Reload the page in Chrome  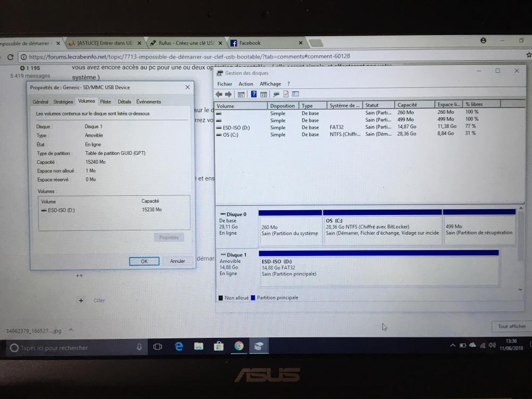10,57
